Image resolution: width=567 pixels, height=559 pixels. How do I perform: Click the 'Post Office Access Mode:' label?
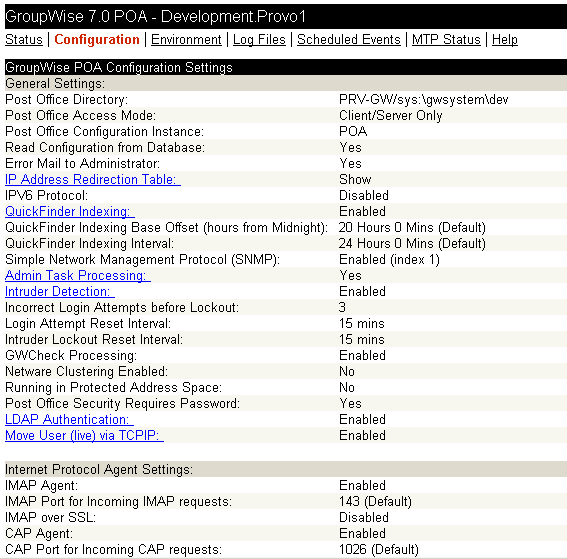(x=81, y=115)
